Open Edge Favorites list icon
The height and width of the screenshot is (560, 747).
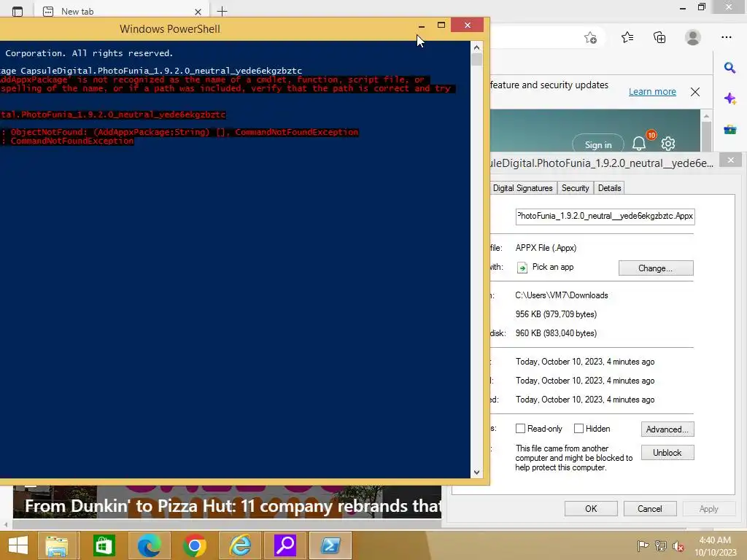coord(627,37)
